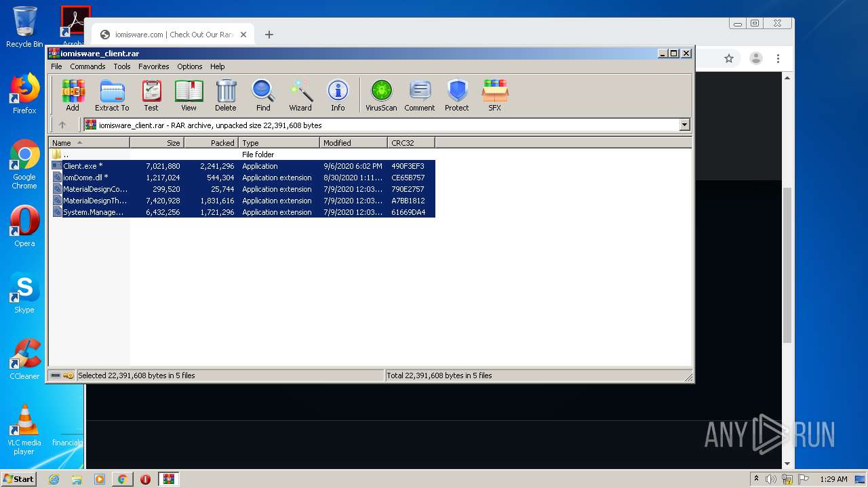Viewport: 868px width, 488px height.
Task: Click CRC32 value 490F3EF3
Action: (408, 166)
